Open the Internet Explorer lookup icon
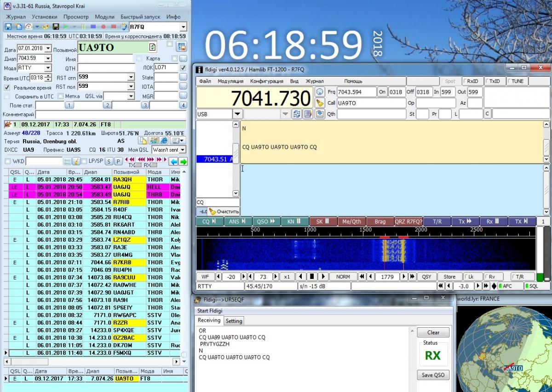Image resolution: width=552 pixels, height=392 pixels. [164, 141]
